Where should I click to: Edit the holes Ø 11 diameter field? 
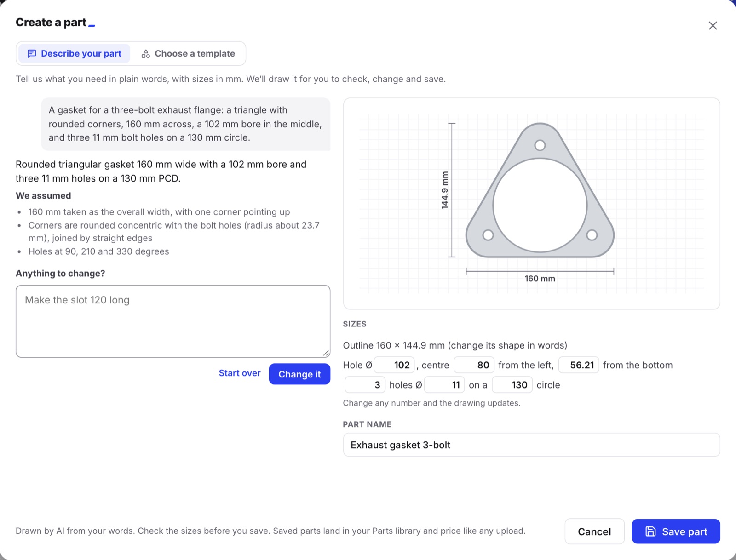[444, 385]
